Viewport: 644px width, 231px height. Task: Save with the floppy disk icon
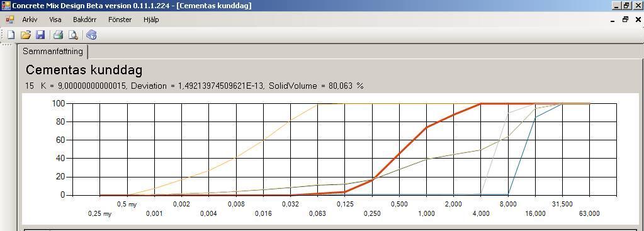40,35
